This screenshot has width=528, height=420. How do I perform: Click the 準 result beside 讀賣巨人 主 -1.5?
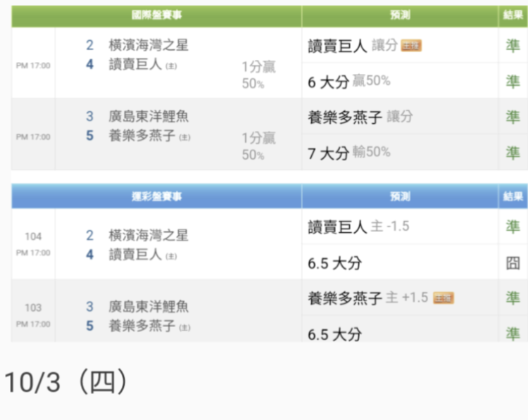[x=513, y=227]
